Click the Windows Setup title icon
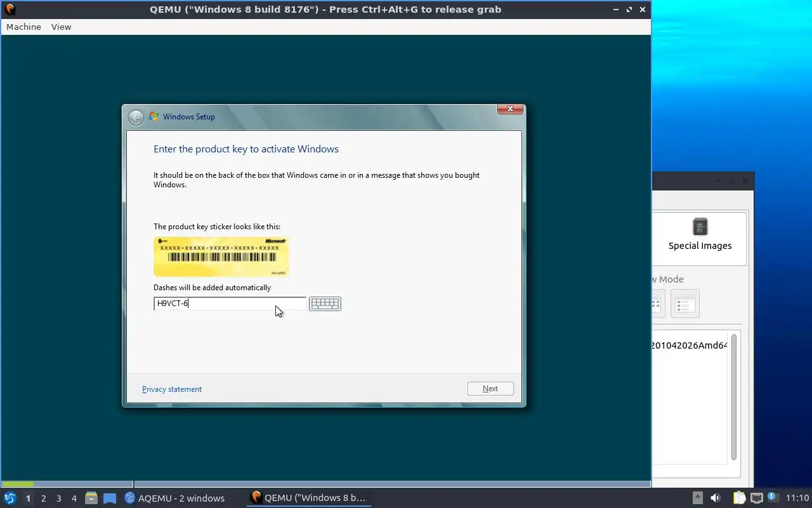 [x=154, y=117]
